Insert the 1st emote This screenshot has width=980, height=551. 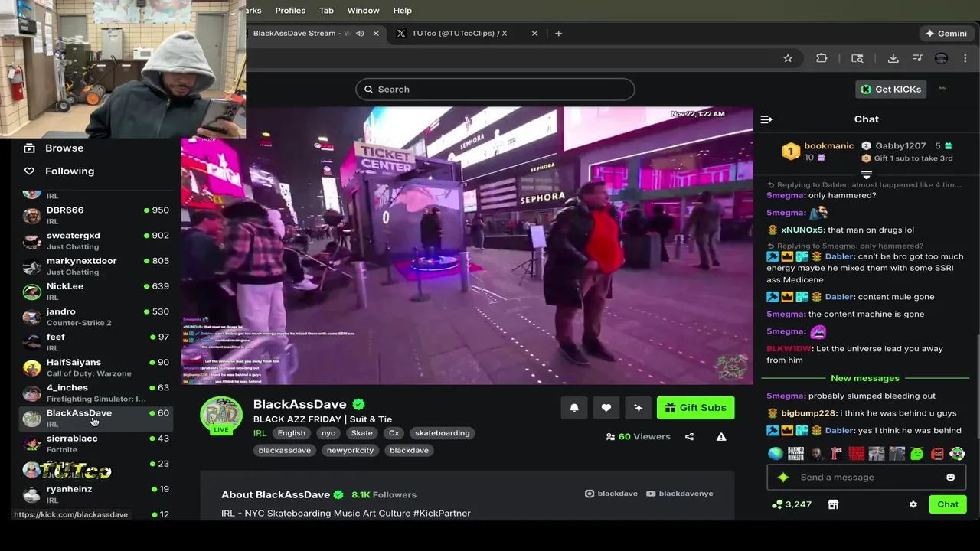coord(836,454)
